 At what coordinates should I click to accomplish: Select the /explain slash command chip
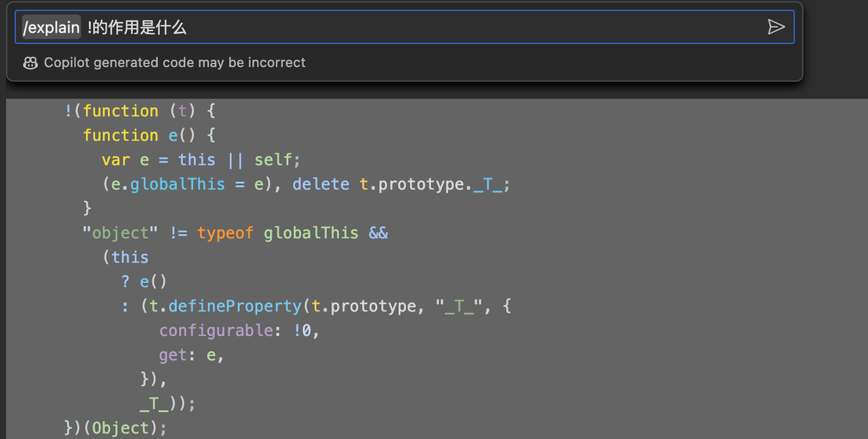52,27
